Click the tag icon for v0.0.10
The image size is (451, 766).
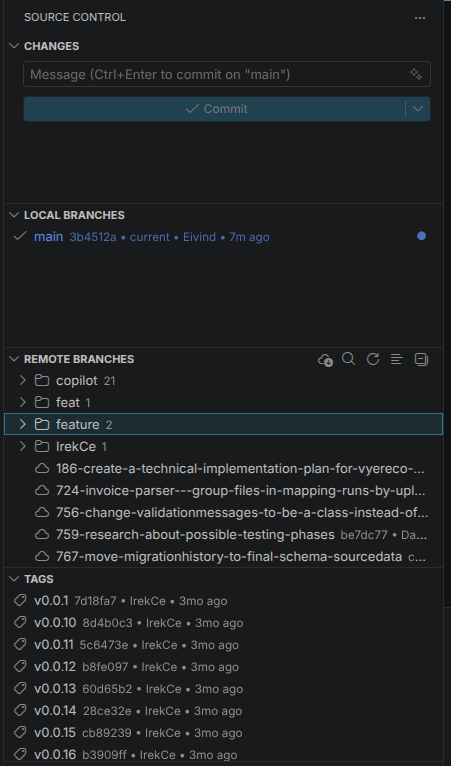[x=20, y=622]
